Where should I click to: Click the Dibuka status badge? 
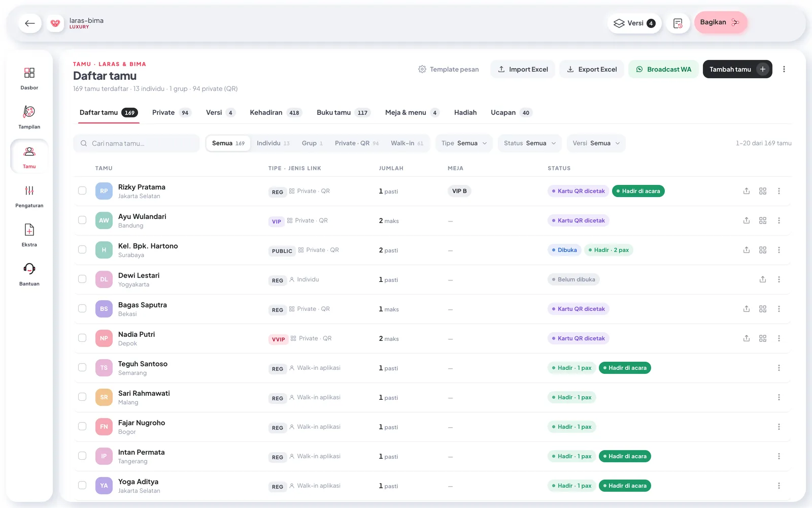pos(564,250)
